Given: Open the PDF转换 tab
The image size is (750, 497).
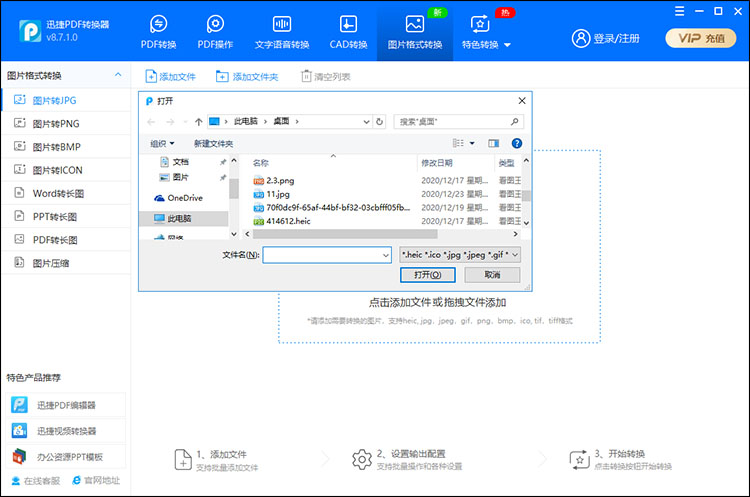Looking at the screenshot, I should pos(158,32).
